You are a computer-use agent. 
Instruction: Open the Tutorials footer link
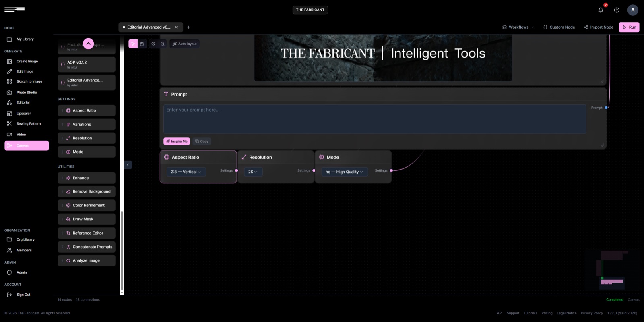530,313
